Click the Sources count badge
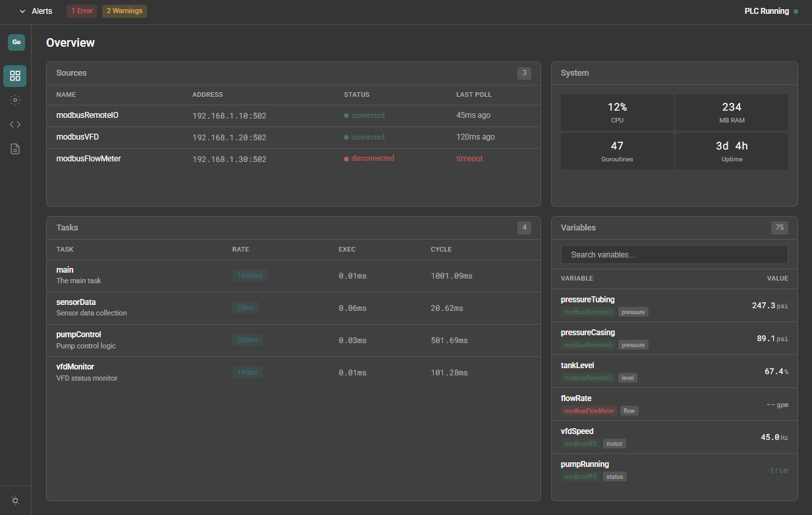The image size is (812, 515). click(524, 73)
